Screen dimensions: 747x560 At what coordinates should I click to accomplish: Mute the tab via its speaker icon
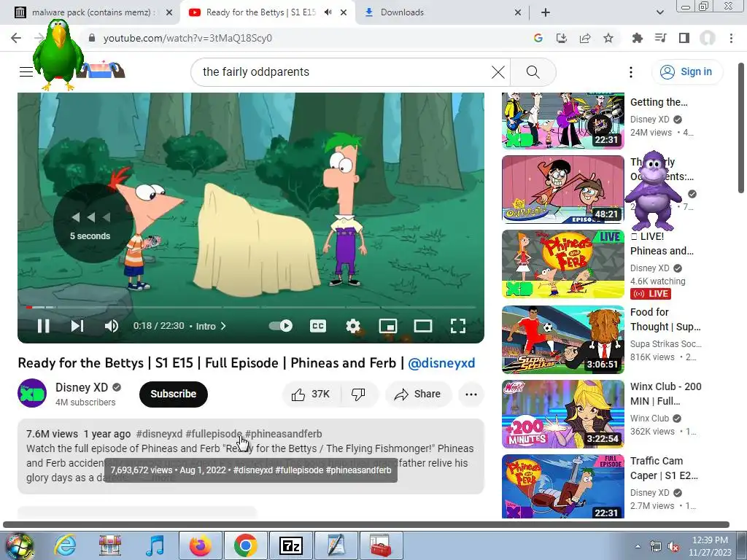coord(328,12)
